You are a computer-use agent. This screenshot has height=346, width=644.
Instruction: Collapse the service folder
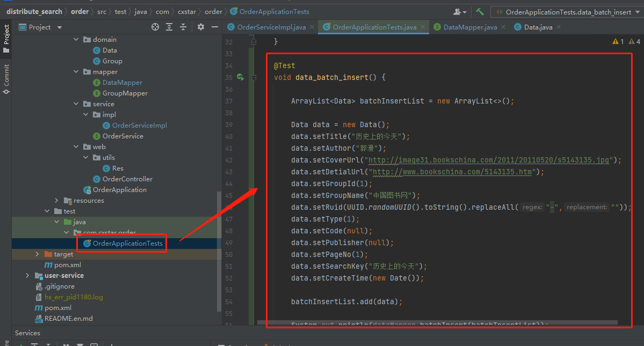[76, 104]
